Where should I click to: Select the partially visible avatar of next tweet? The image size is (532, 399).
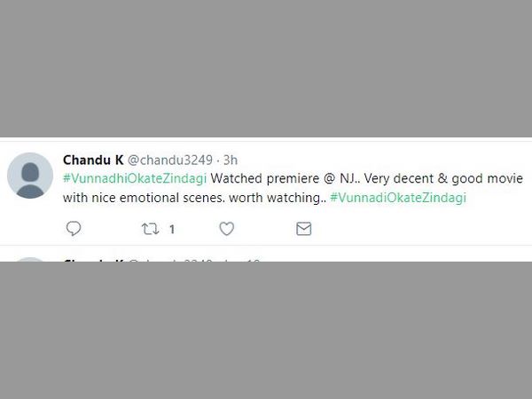(x=30, y=259)
